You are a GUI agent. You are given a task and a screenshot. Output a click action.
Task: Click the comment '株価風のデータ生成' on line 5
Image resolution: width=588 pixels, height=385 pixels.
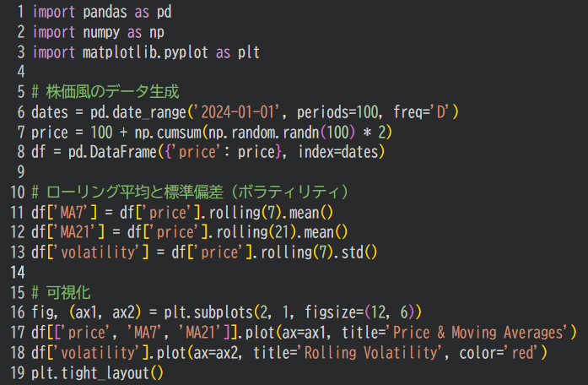click(x=112, y=92)
